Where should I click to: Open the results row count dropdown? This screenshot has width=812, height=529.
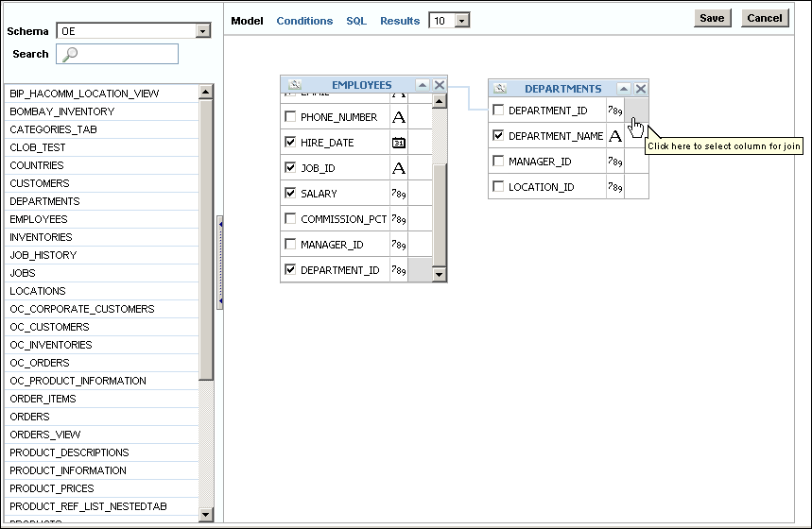tap(462, 21)
